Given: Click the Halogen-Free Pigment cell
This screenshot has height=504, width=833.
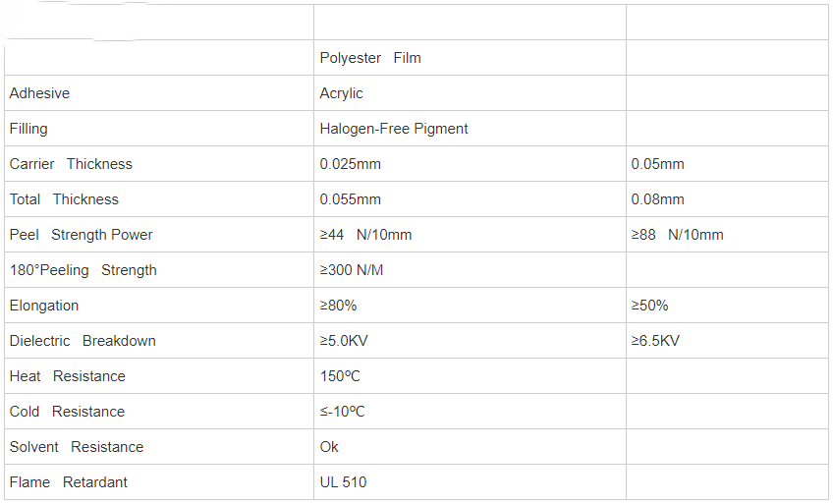Looking at the screenshot, I should (x=394, y=129).
